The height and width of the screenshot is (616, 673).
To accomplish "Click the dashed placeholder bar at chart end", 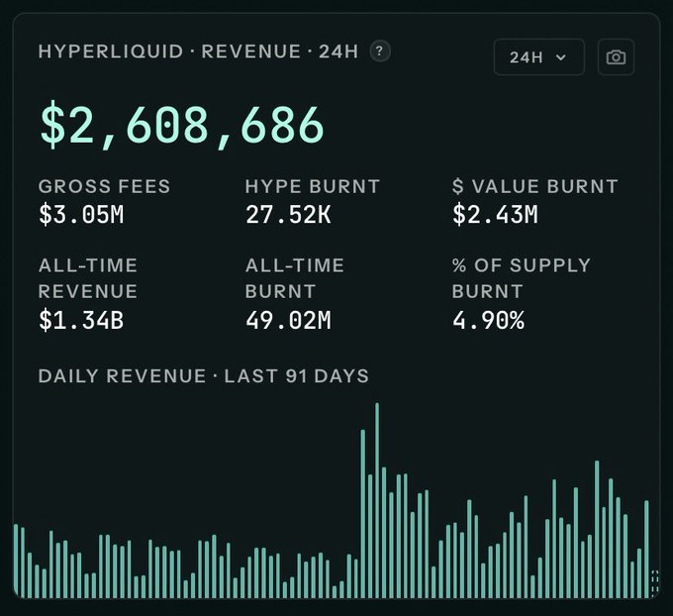I will pyautogui.click(x=654, y=583).
